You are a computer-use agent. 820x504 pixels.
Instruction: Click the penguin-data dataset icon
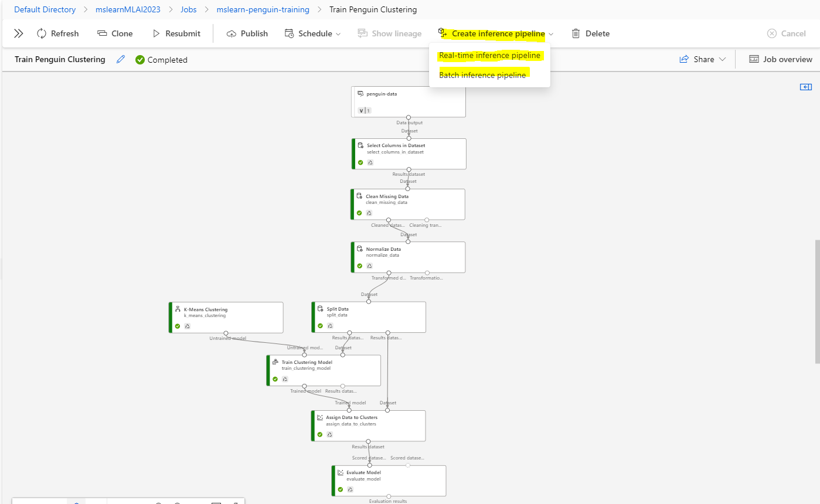pos(361,94)
